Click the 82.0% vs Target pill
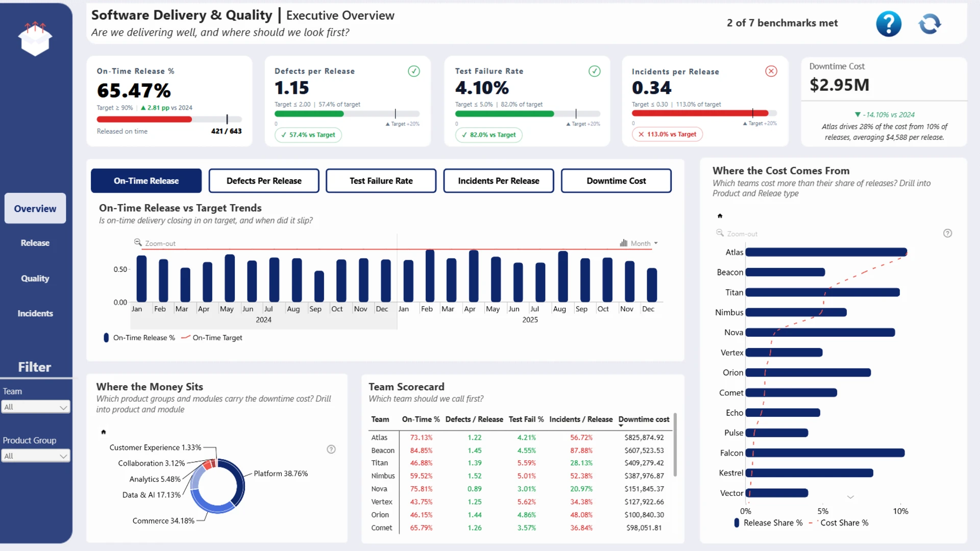The width and height of the screenshot is (980, 551). coord(489,135)
